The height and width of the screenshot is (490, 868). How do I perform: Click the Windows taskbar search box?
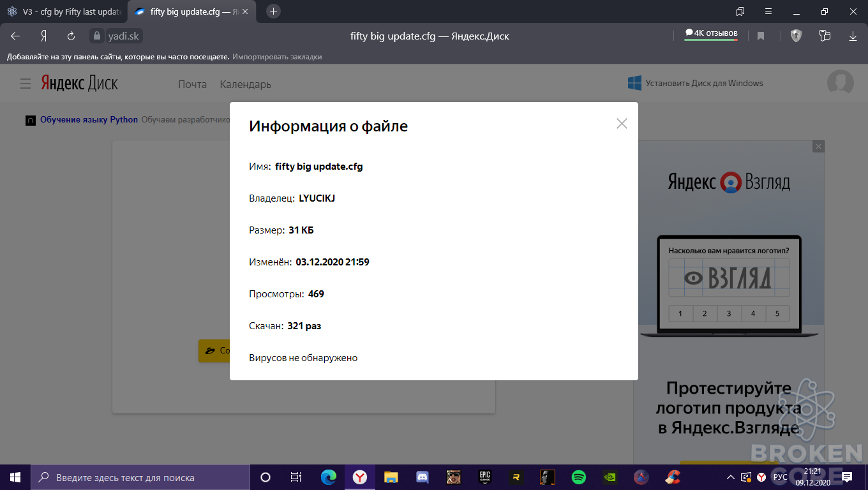click(140, 477)
